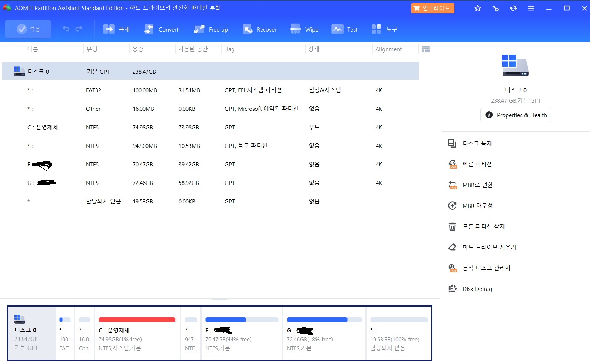
Task: Select the 947MB NTFS block in disk map
Action: click(x=191, y=333)
